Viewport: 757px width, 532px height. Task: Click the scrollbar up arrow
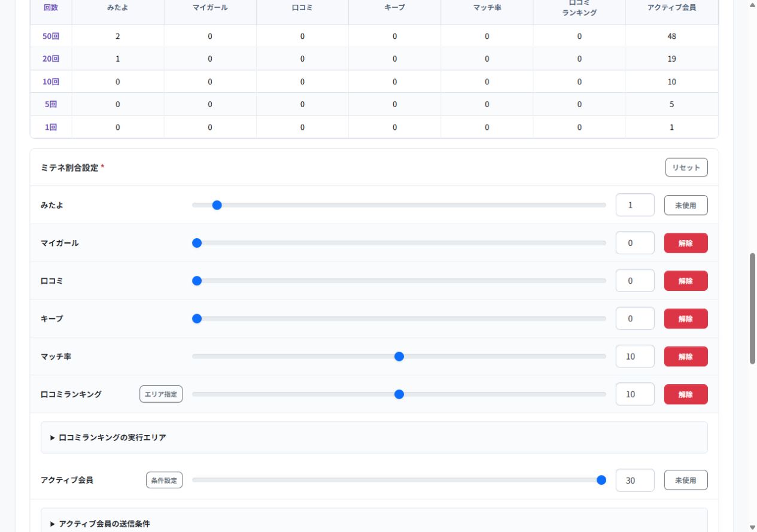point(752,5)
